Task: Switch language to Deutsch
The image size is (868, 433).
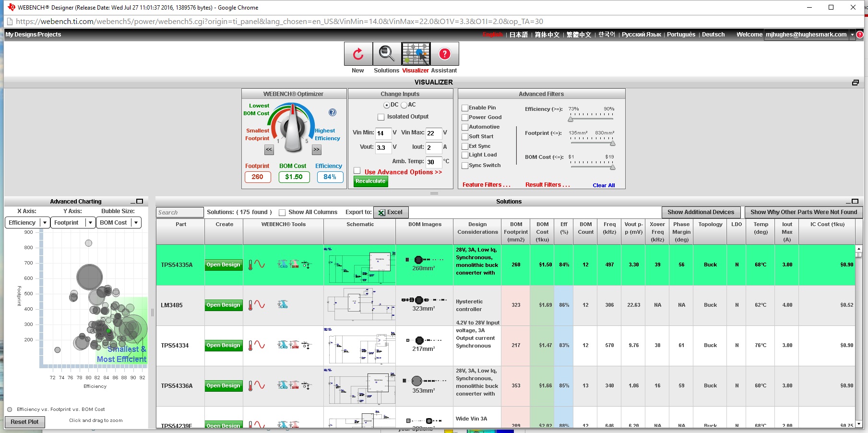Action: (x=713, y=35)
